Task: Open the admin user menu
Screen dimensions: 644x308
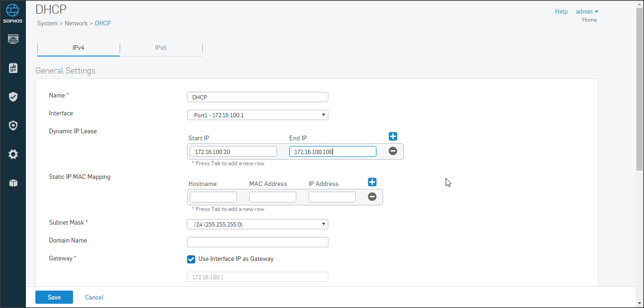Action: click(x=587, y=12)
